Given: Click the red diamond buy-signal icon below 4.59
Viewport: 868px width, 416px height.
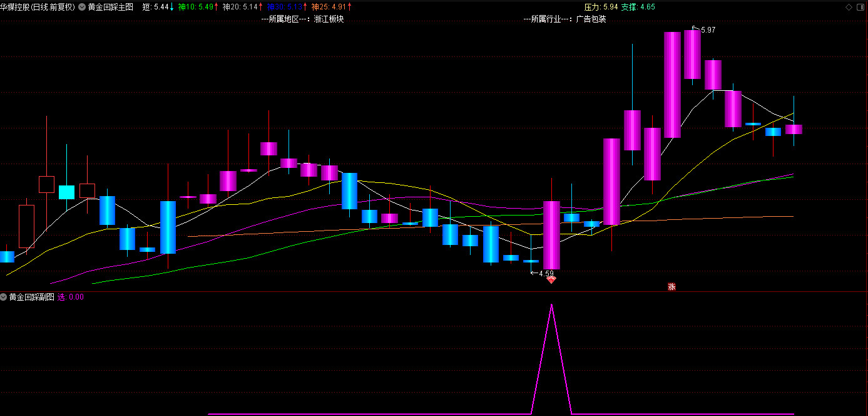Looking at the screenshot, I should (551, 280).
